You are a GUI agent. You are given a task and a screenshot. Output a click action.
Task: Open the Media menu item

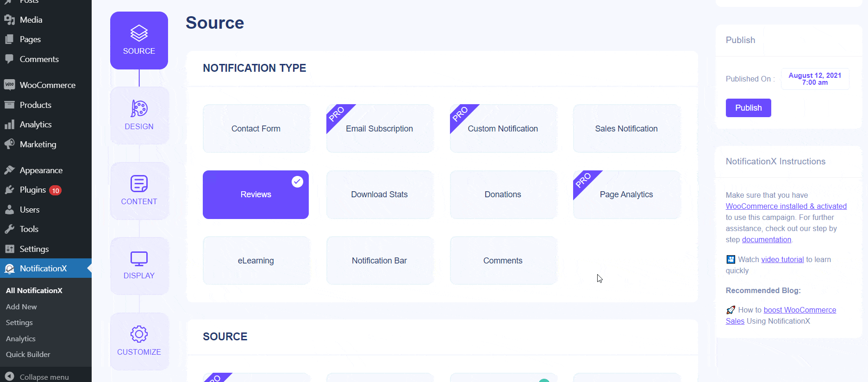[x=46, y=20]
